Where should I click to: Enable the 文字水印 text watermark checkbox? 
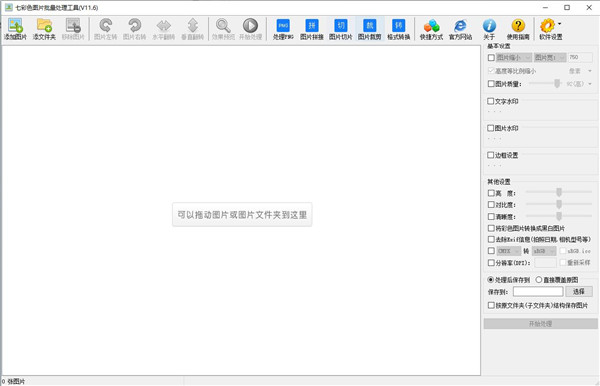[x=491, y=101]
